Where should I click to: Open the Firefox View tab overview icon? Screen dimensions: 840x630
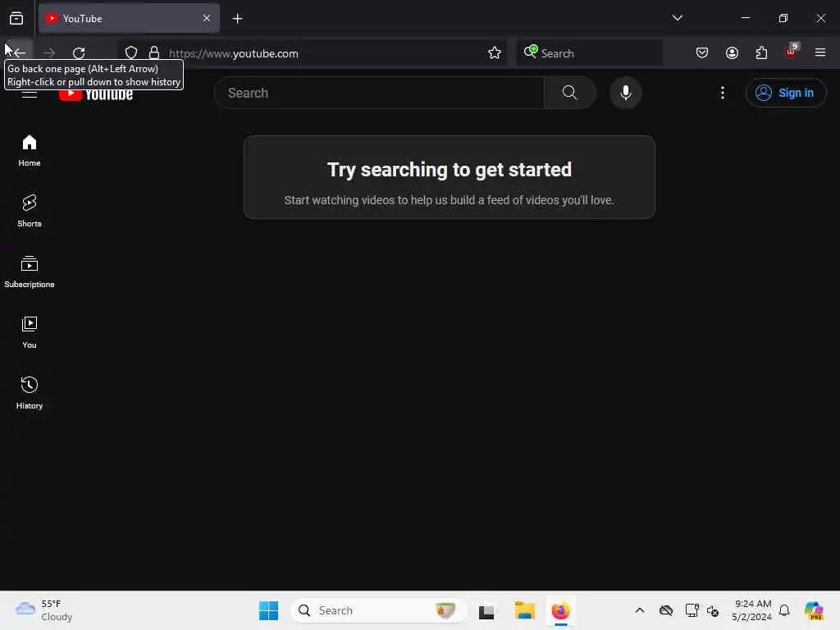coord(16,18)
